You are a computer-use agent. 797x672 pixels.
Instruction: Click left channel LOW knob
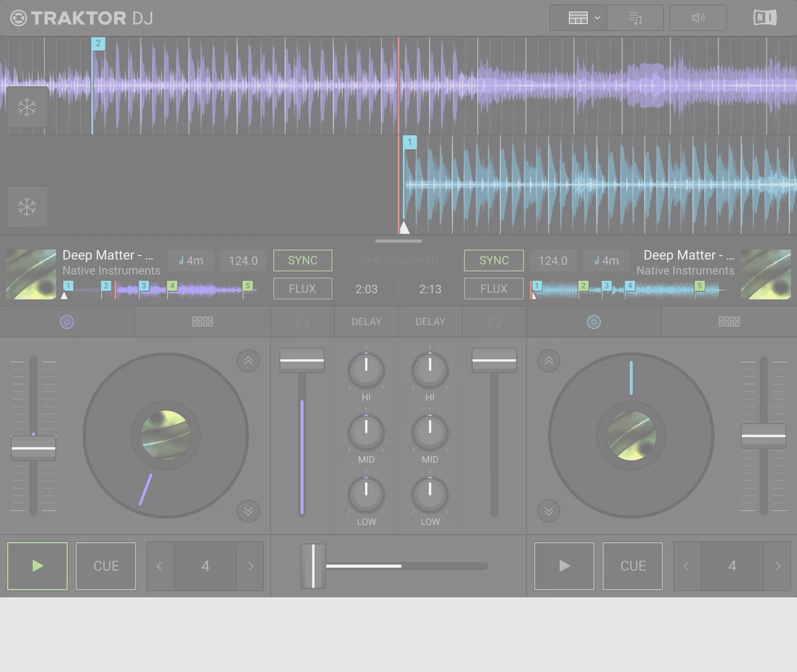pyautogui.click(x=366, y=495)
